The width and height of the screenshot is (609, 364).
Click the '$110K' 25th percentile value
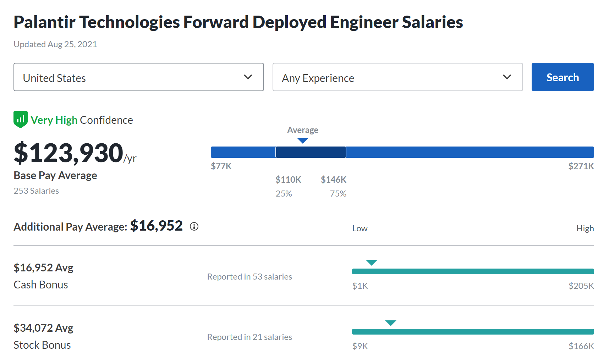(289, 180)
